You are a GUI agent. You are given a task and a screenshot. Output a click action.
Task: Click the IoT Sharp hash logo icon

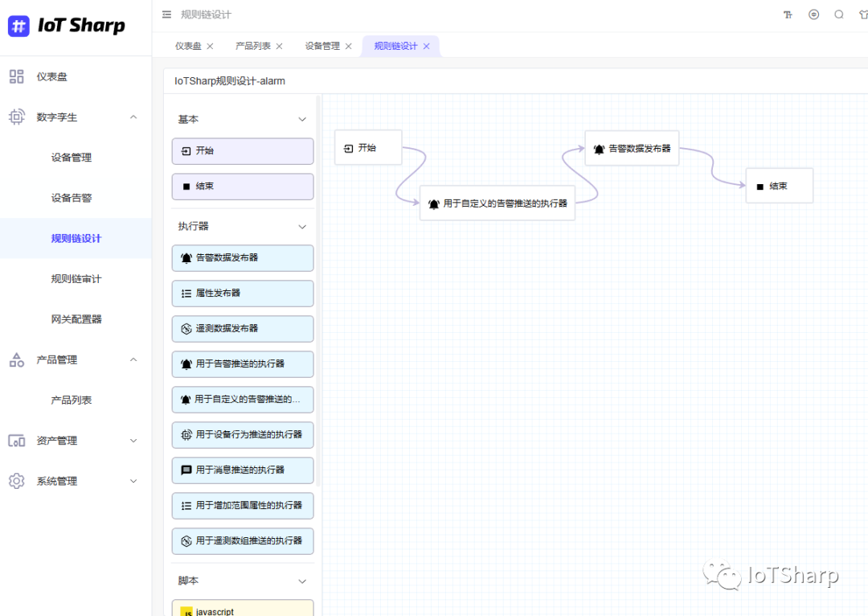pos(18,26)
